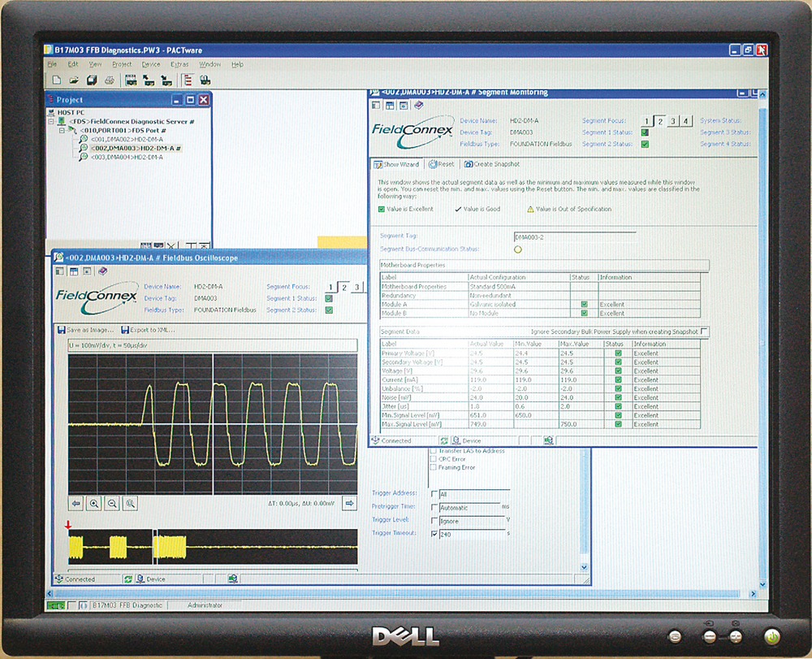
Task: Open the Project menu
Action: point(122,64)
